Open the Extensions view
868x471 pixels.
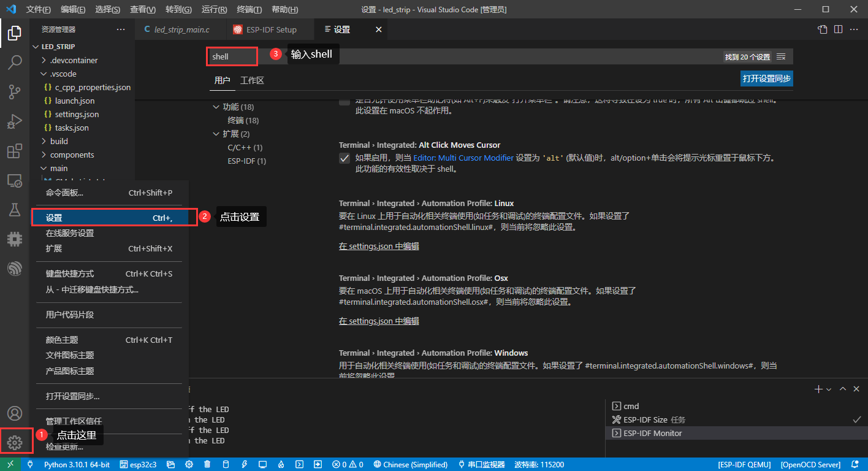pos(15,151)
